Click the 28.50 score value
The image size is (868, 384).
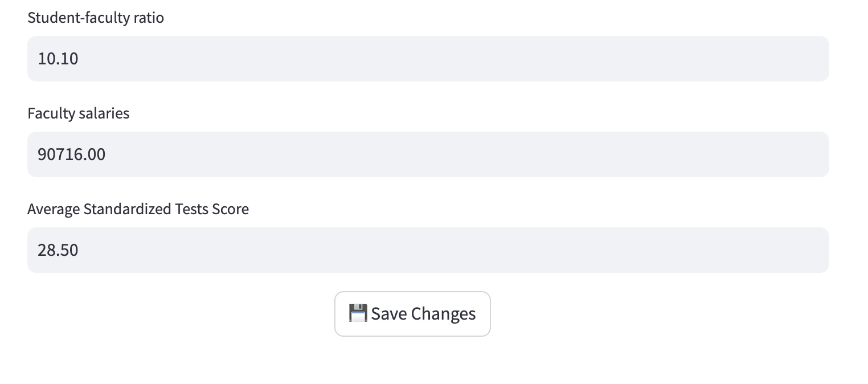[58, 250]
